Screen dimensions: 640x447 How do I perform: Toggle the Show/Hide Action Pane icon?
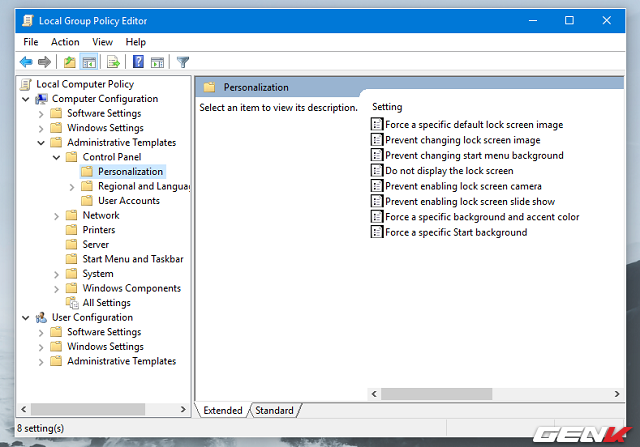pyautogui.click(x=157, y=62)
